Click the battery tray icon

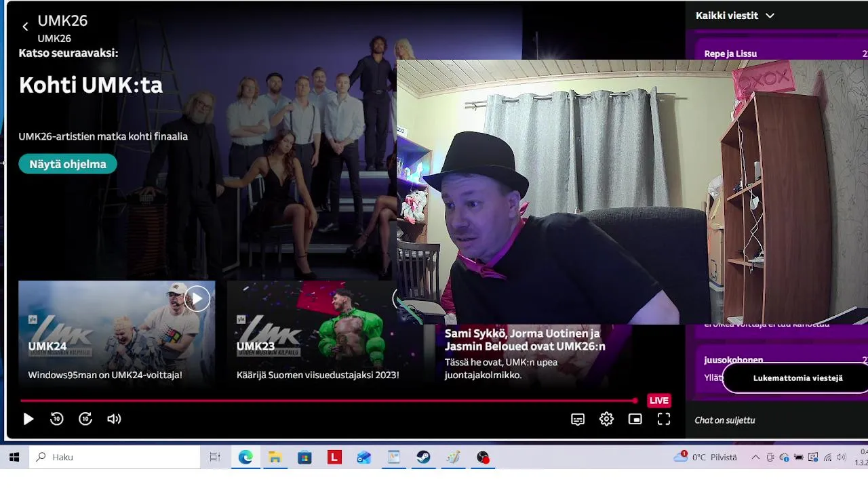click(799, 457)
